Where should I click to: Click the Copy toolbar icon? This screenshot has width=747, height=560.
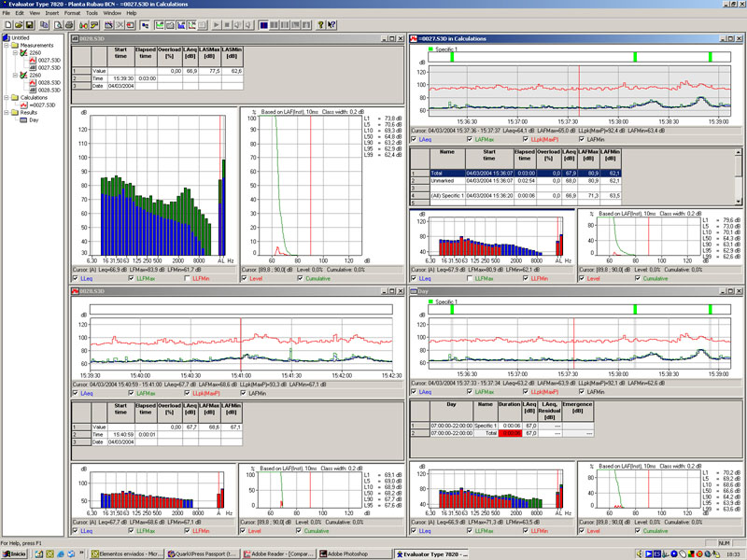click(44, 25)
